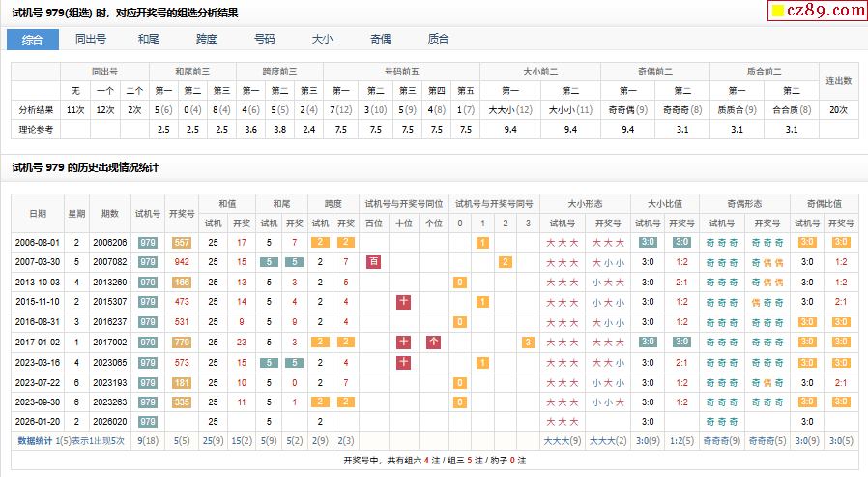Viewport: 868px width, 477px height.
Task: Click the red 个 badge in 2017-01-02 row
Action: point(434,342)
